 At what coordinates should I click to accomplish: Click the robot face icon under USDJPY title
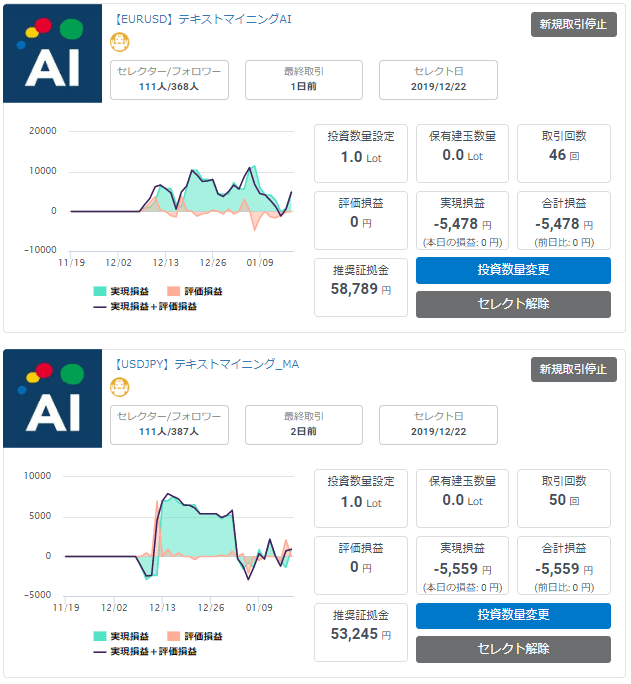119,387
